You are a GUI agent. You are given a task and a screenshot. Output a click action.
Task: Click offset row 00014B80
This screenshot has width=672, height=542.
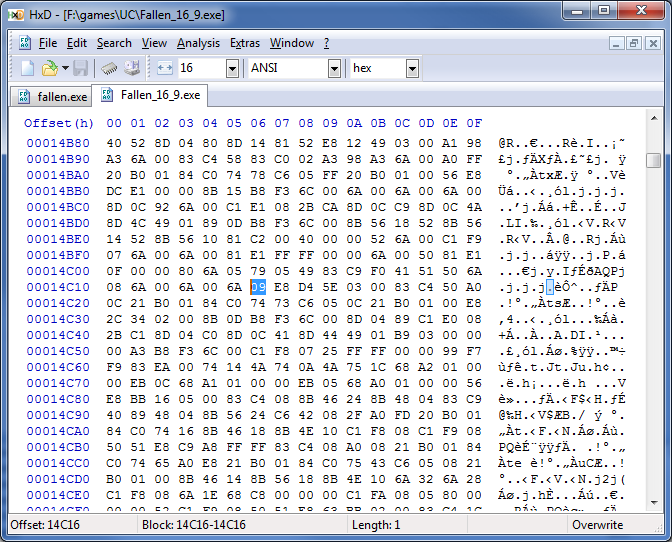pyautogui.click(x=58, y=143)
